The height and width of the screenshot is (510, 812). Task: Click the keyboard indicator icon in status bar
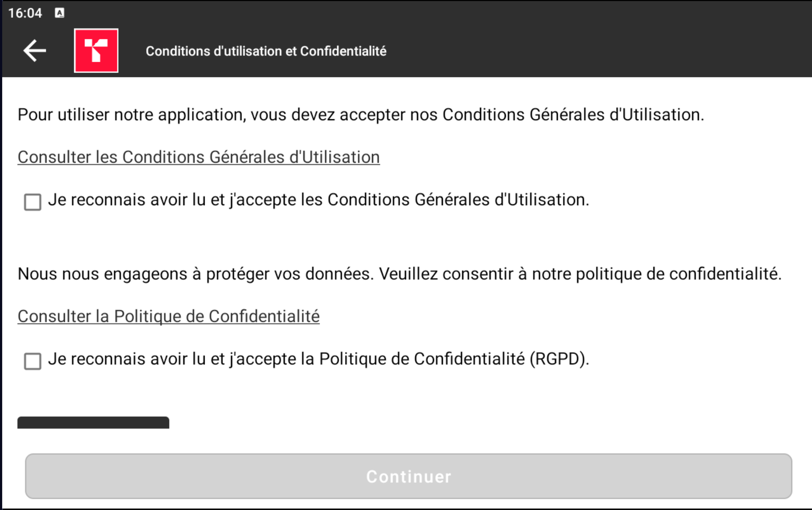60,13
